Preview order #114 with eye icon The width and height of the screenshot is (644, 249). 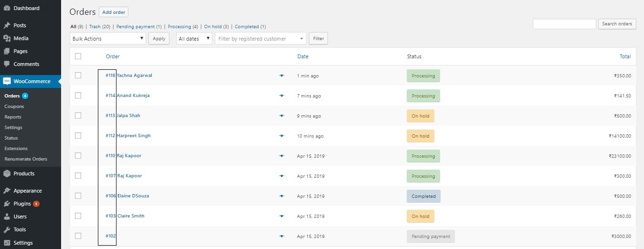click(282, 96)
